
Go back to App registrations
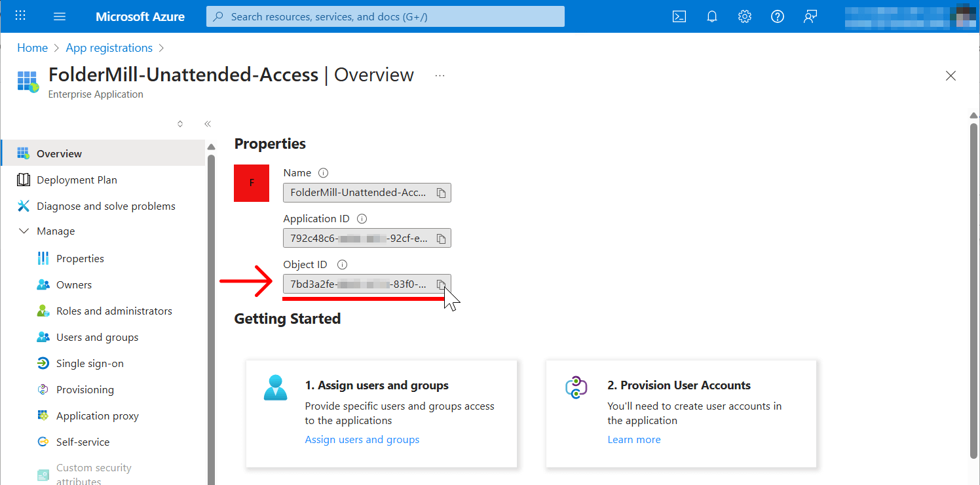tap(109, 47)
